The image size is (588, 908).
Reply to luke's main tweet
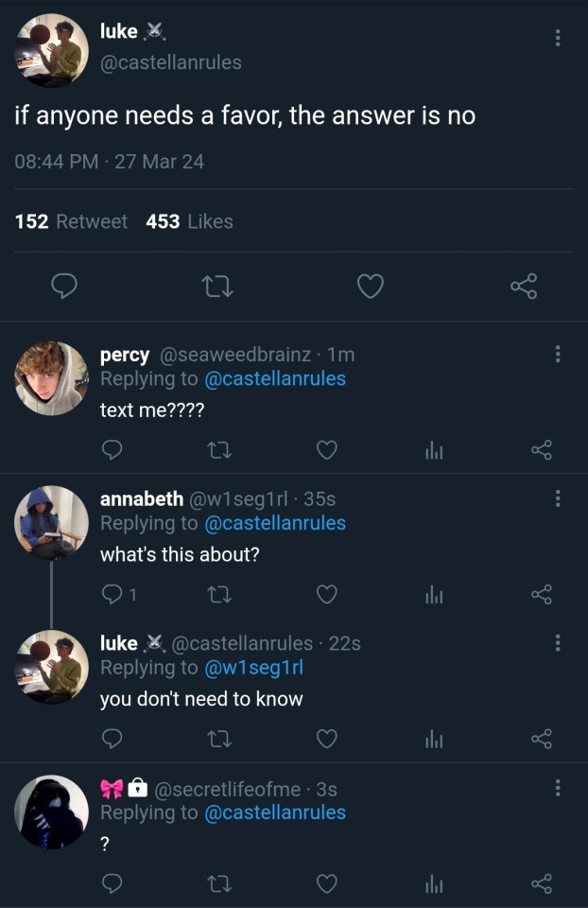point(63,286)
